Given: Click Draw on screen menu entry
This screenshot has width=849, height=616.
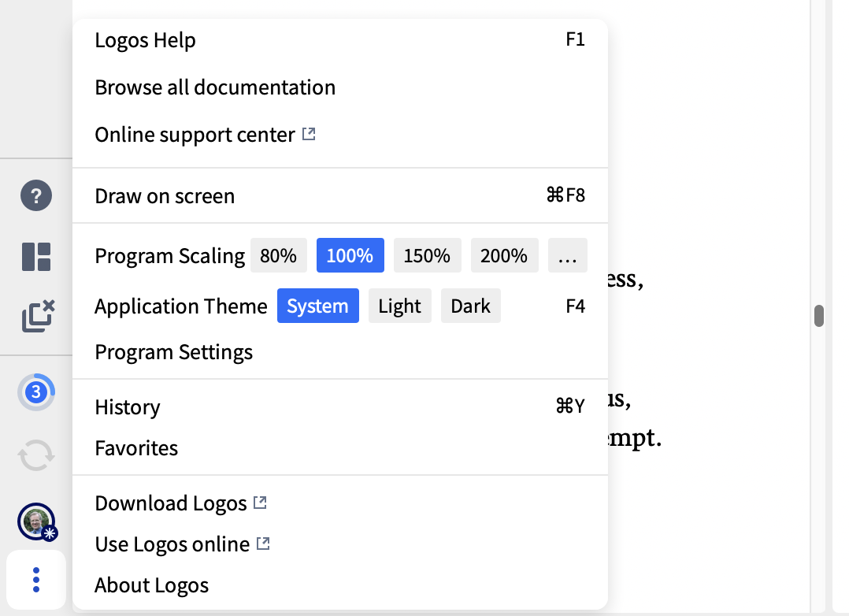Looking at the screenshot, I should [165, 196].
